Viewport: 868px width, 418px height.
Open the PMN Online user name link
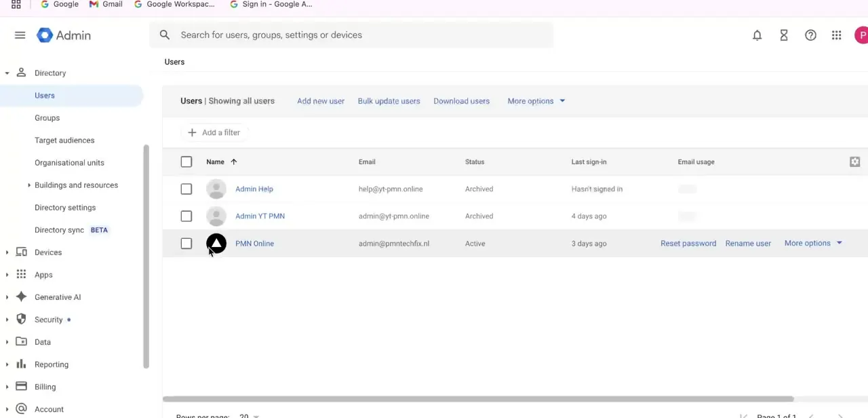254,243
